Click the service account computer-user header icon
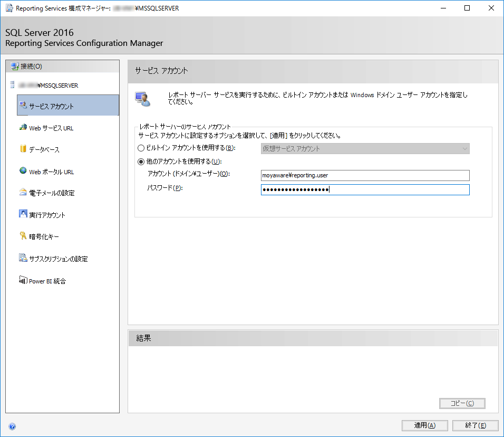Screen dimensions: 504x437 coord(143,99)
